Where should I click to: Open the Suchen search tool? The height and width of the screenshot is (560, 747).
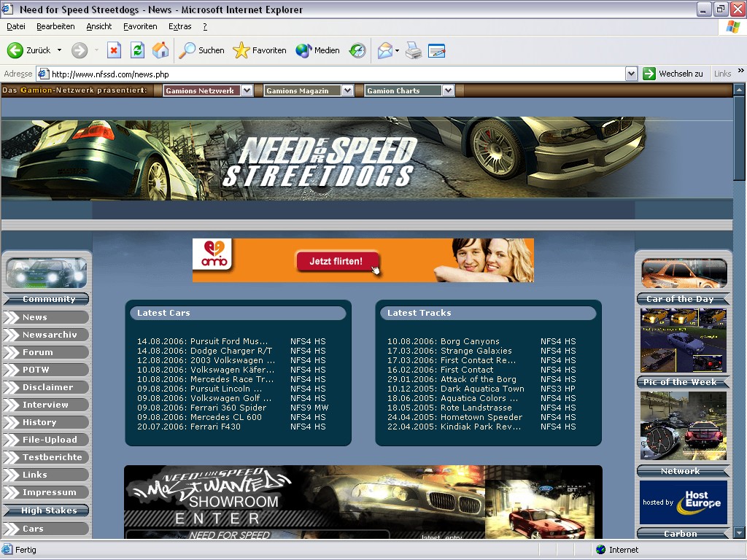202,50
